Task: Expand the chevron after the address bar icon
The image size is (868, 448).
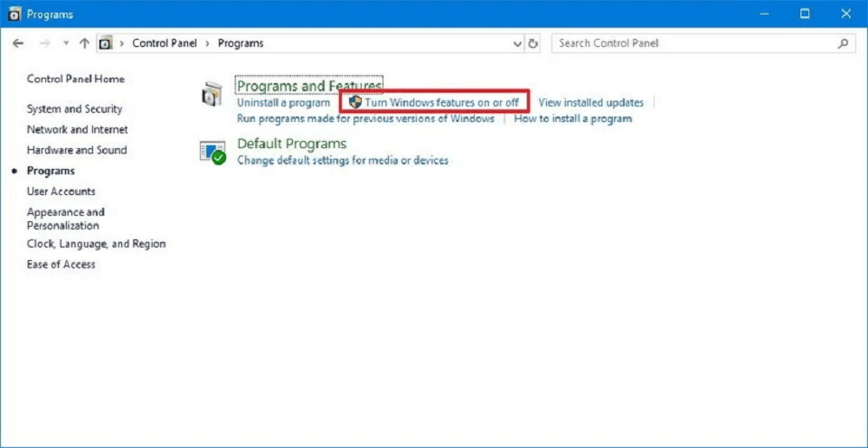Action: (122, 43)
